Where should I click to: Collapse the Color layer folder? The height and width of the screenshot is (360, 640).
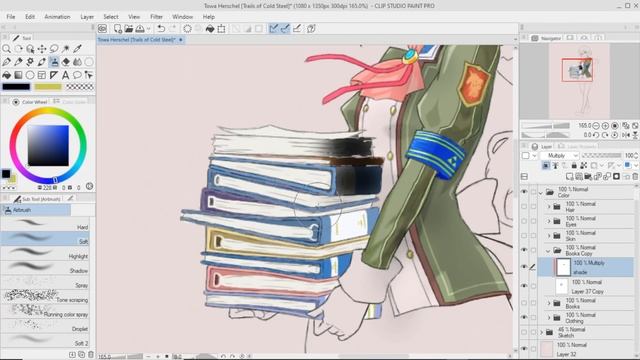541,192
